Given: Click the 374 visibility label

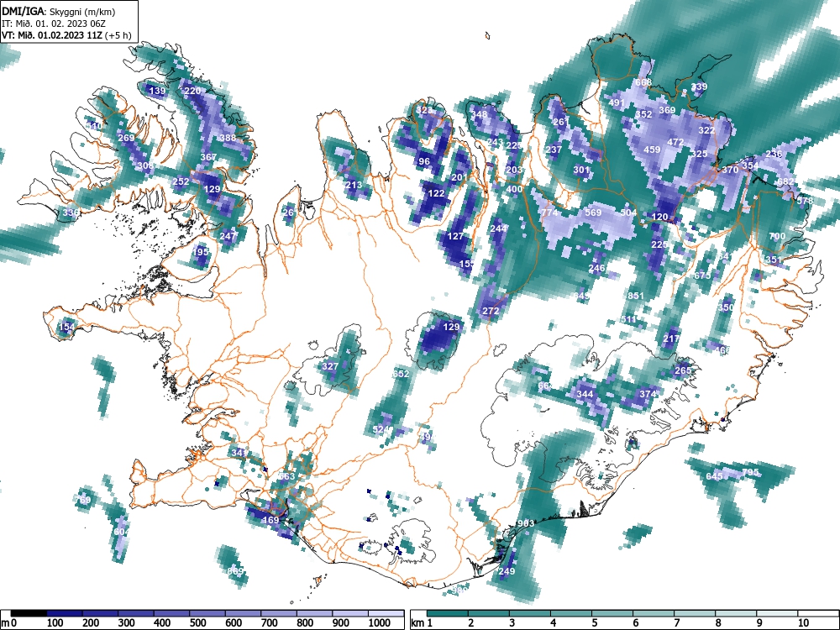Looking at the screenshot, I should (x=648, y=394).
